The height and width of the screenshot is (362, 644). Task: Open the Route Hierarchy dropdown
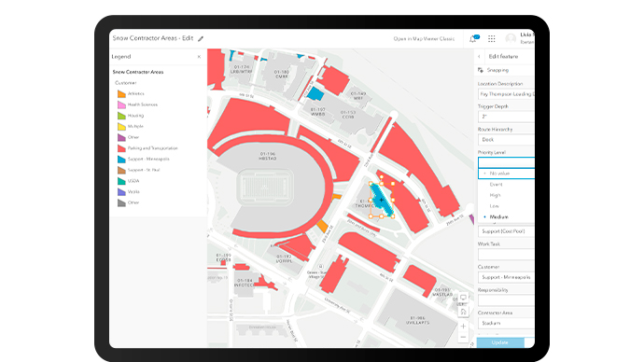click(506, 140)
